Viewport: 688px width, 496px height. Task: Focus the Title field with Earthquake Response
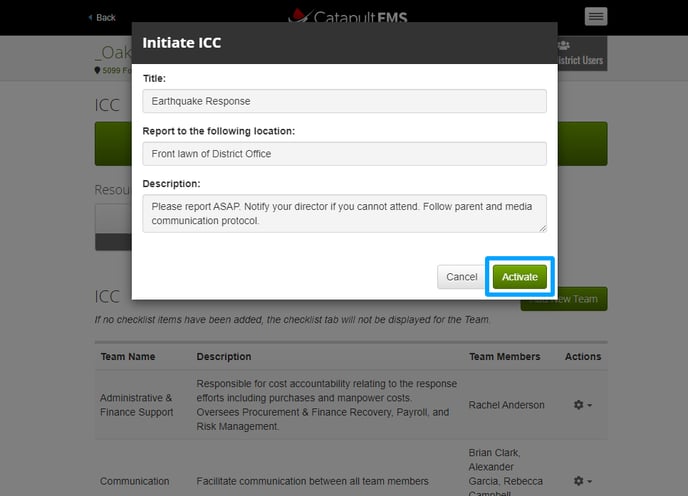pos(344,101)
